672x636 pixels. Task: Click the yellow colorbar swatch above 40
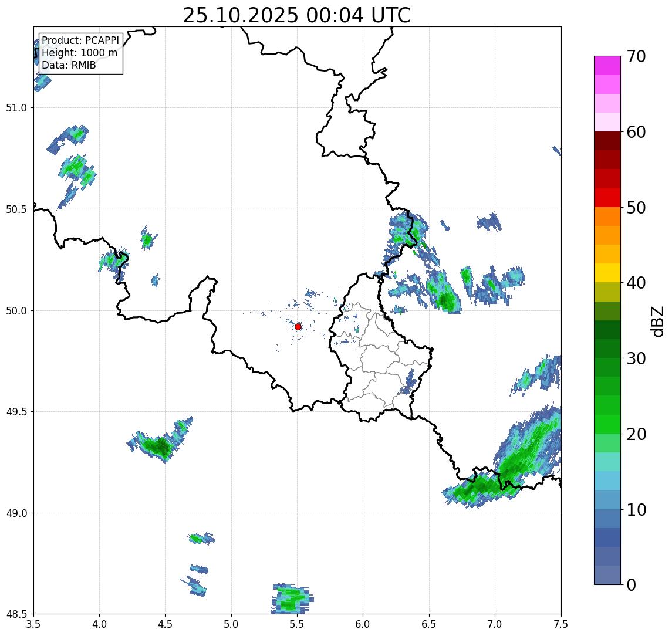tap(607, 273)
